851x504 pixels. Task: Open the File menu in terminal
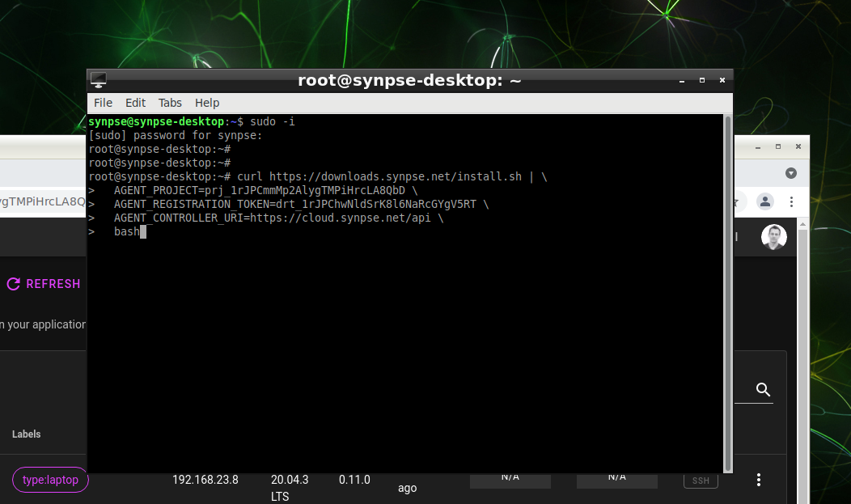click(x=103, y=103)
